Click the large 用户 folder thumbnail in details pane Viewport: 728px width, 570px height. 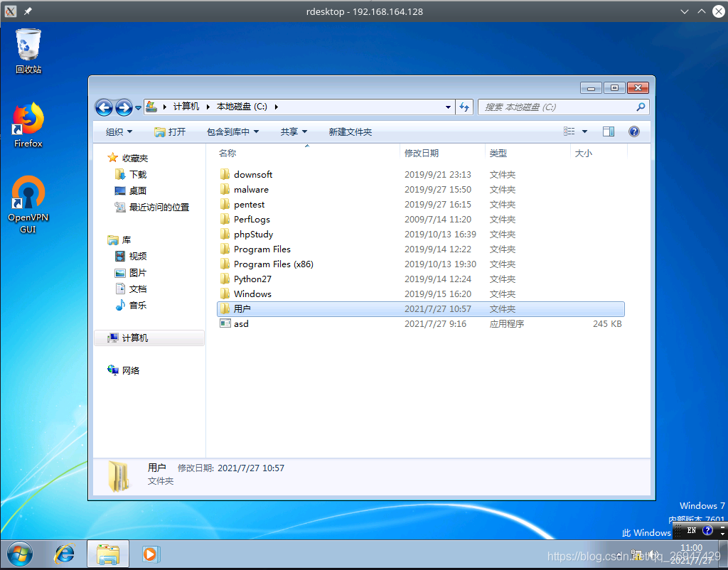[x=119, y=476]
